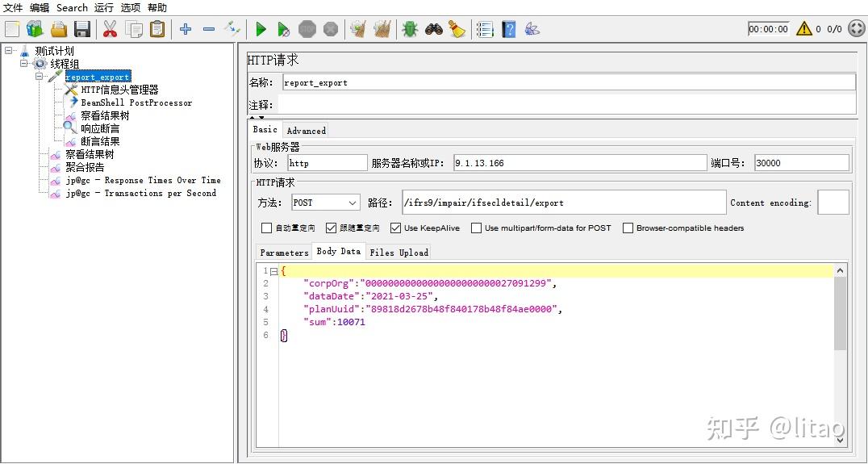Click the Body Data scrollbar up arrow
The image size is (868, 464).
click(x=840, y=271)
